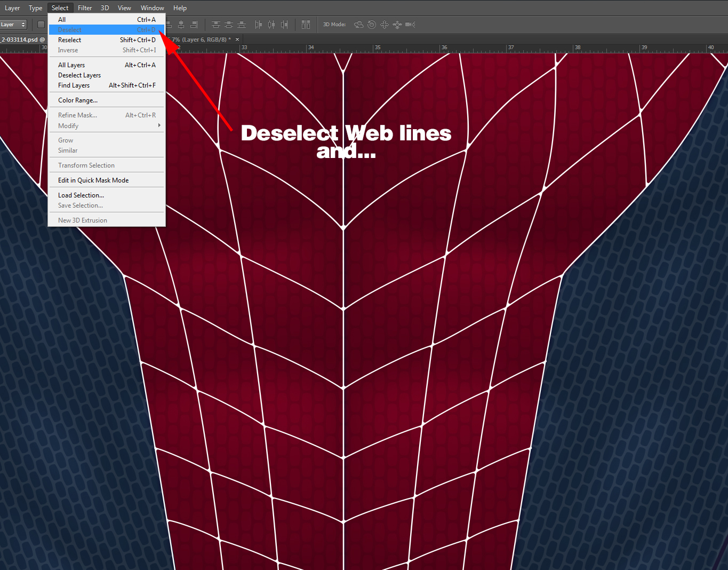
Task: Click the Grow menu entry
Action: point(107,140)
